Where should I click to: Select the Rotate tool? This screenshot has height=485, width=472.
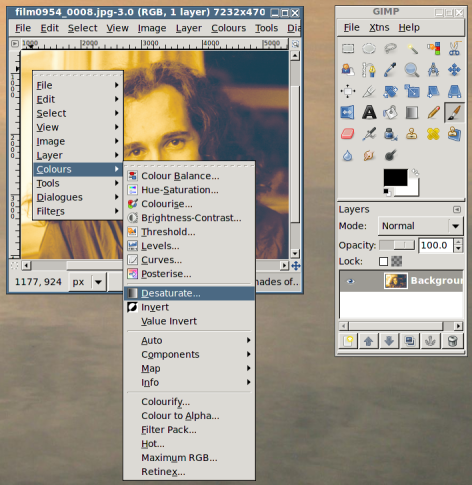(x=390, y=91)
